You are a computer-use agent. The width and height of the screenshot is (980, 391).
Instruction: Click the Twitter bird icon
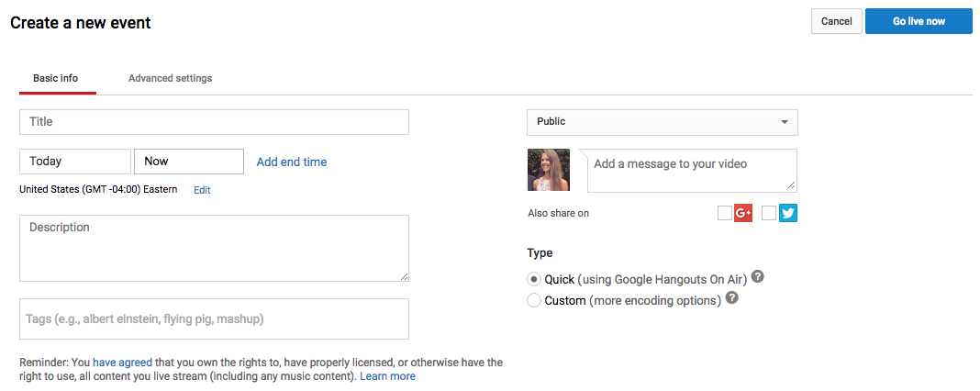tap(787, 213)
